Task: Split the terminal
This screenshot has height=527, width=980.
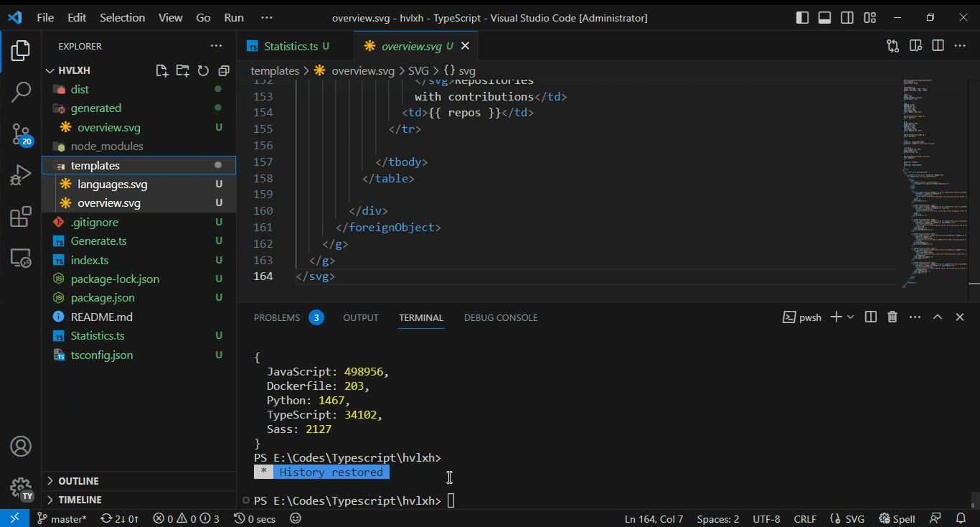Action: point(871,317)
